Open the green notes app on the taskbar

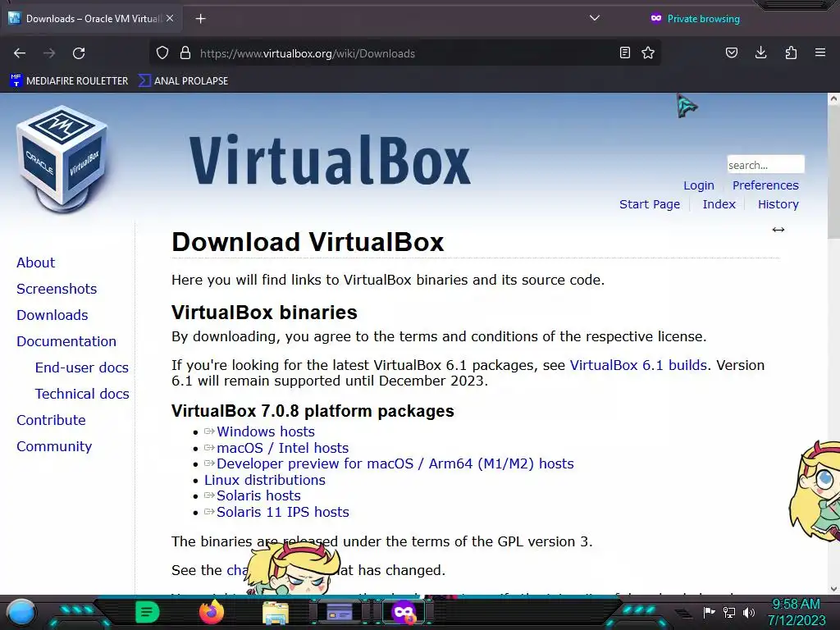[x=148, y=612]
